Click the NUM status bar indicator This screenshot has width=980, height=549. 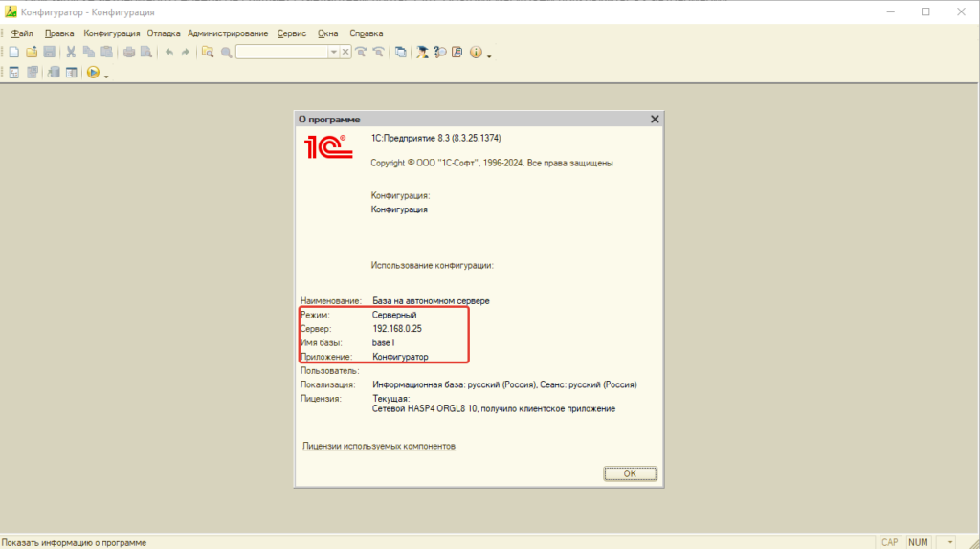point(918,542)
